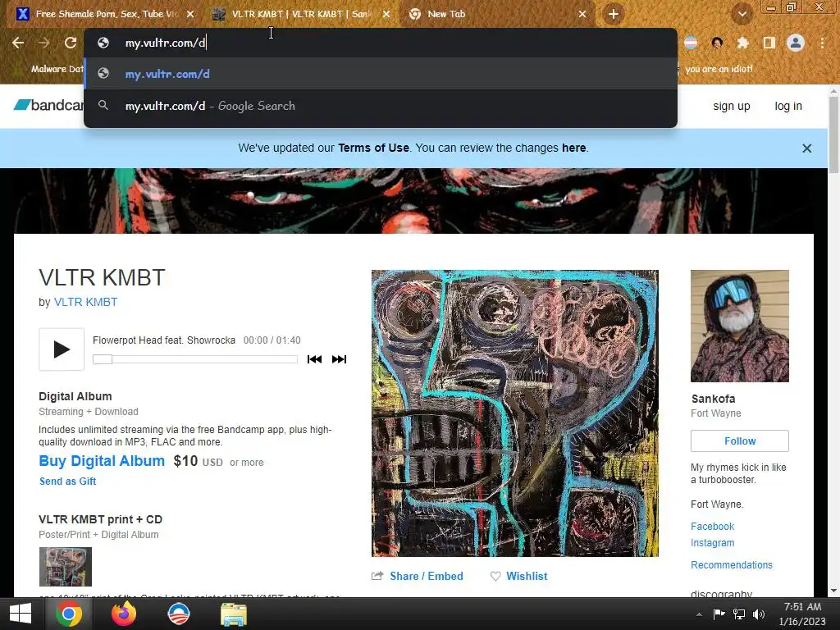Switch to the first browser tab

(104, 14)
